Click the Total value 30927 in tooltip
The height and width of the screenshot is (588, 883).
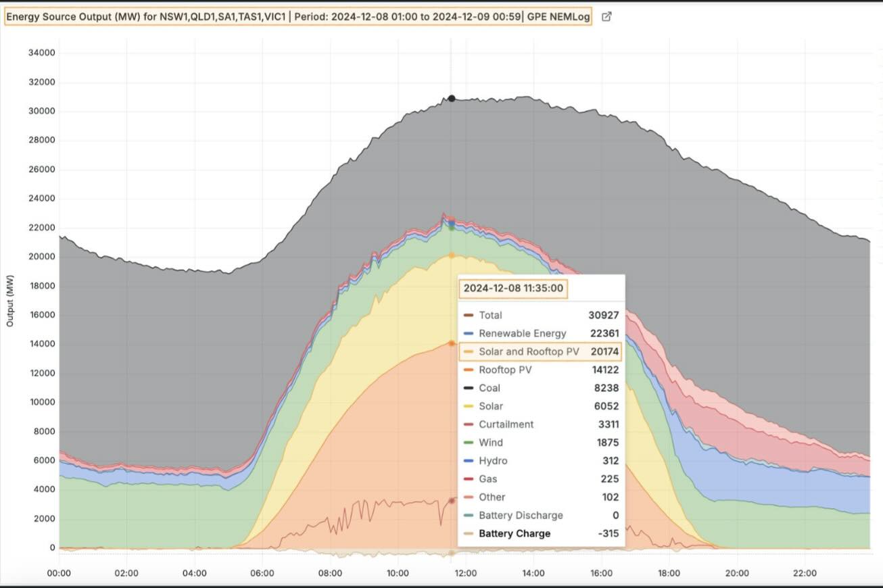click(604, 315)
